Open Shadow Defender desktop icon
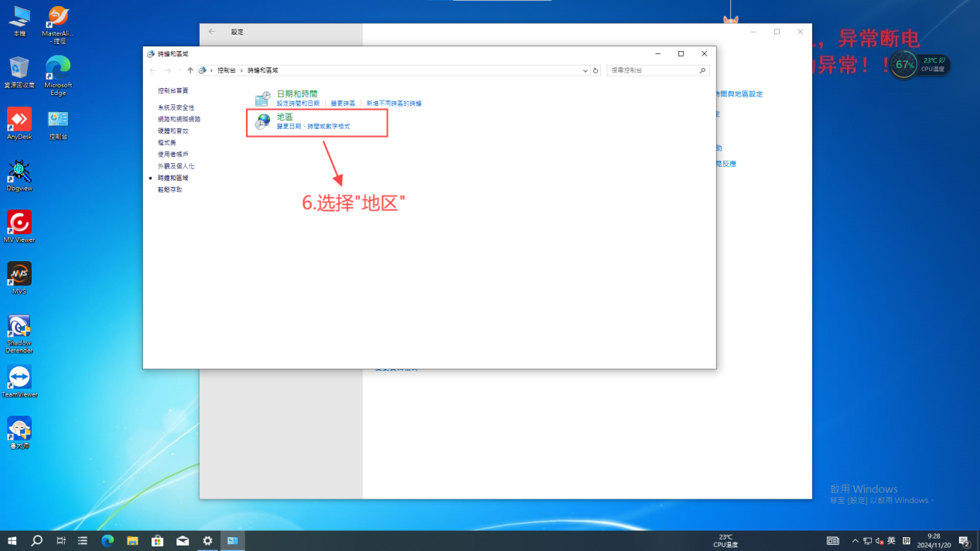 19,330
